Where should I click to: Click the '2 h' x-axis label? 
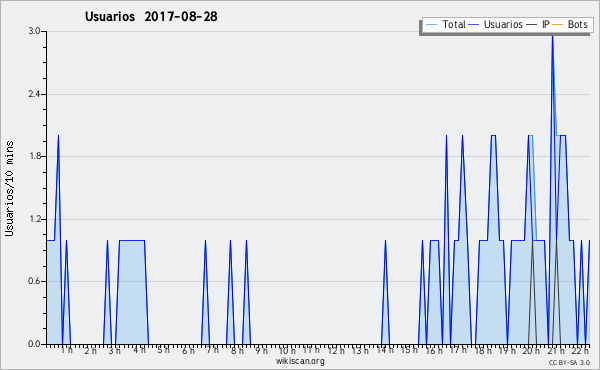(91, 350)
